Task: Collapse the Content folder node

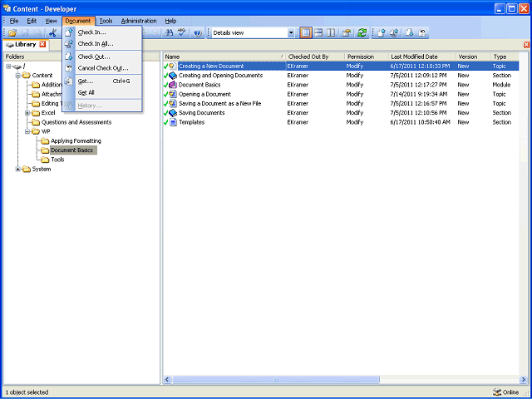Action: (18, 76)
